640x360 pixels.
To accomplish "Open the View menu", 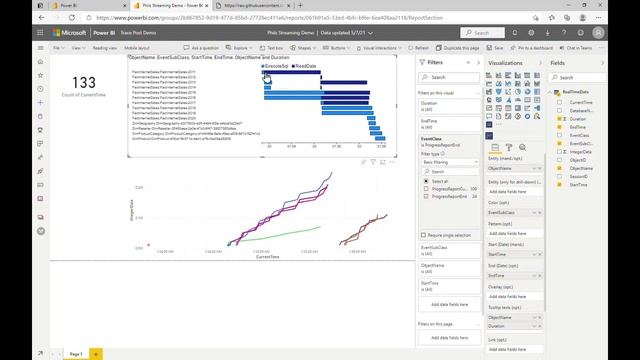I will point(78,48).
